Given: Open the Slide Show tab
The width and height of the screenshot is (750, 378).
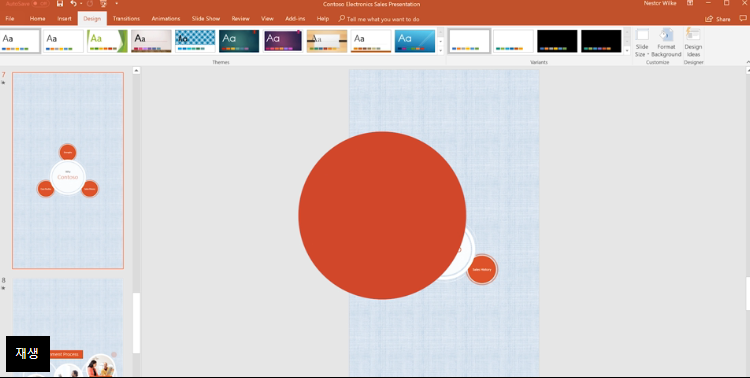Looking at the screenshot, I should 206,19.
